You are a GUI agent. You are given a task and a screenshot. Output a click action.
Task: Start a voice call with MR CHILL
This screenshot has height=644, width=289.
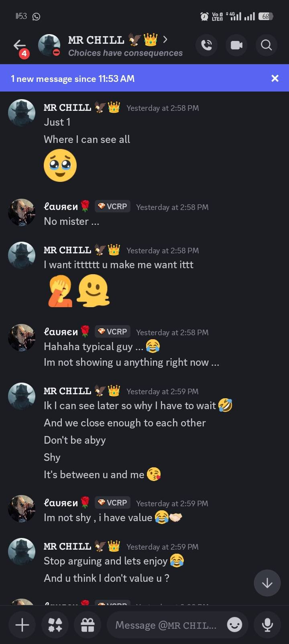[206, 45]
